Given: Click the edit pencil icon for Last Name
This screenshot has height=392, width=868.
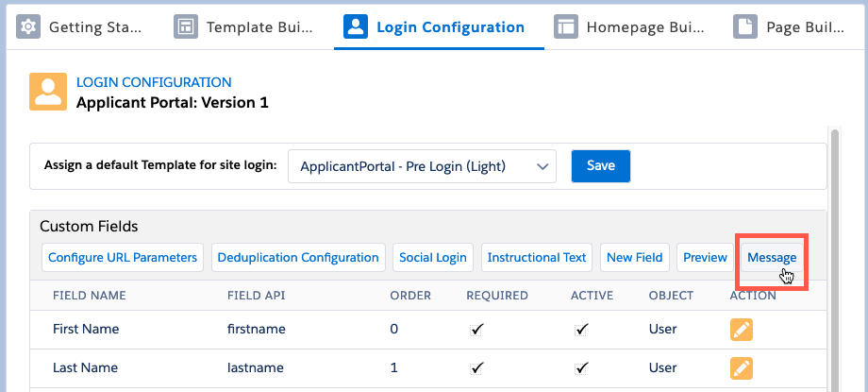Looking at the screenshot, I should tap(742, 367).
